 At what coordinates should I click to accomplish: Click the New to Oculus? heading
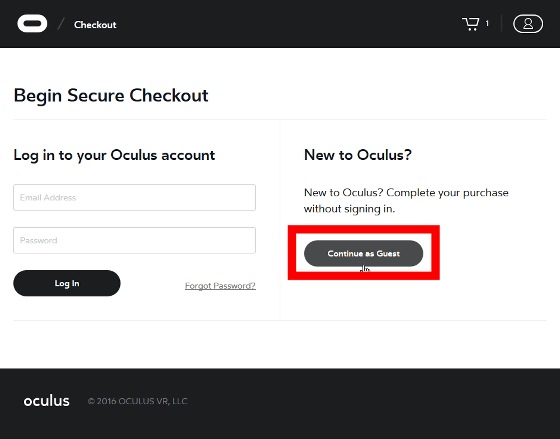(x=358, y=155)
